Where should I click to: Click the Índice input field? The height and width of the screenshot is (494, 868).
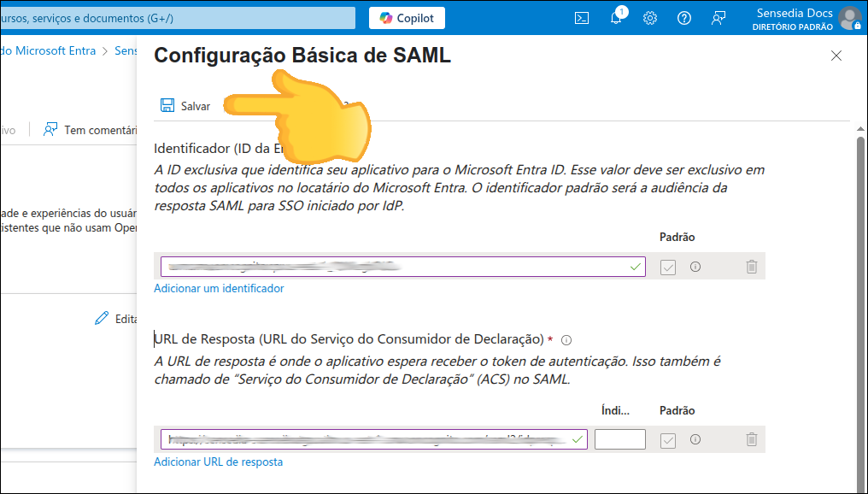tap(619, 438)
